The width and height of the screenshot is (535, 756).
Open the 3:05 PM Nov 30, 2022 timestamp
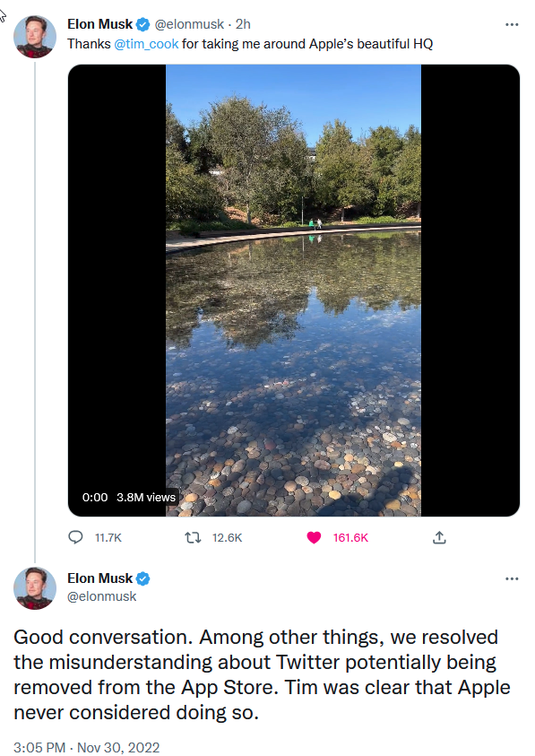[86, 747]
